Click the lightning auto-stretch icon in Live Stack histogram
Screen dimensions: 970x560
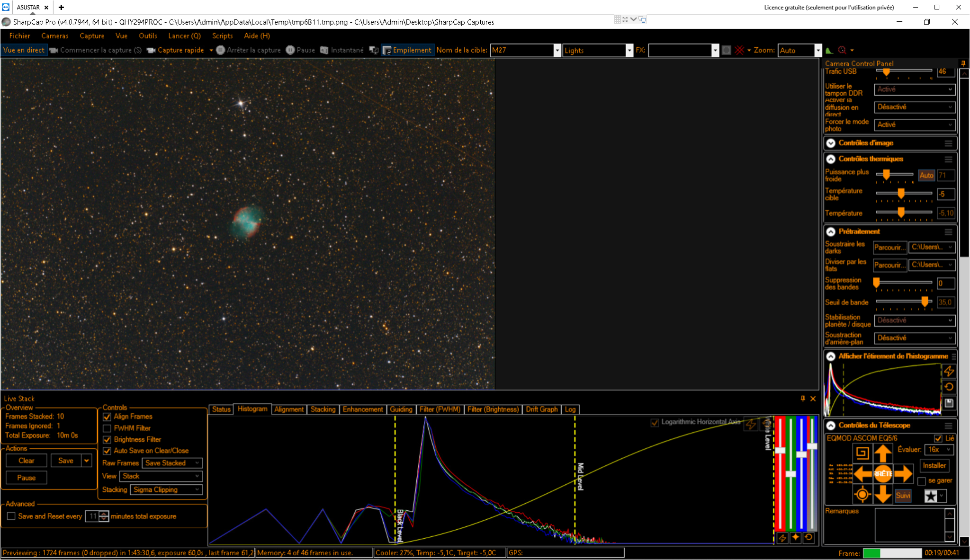(x=782, y=538)
